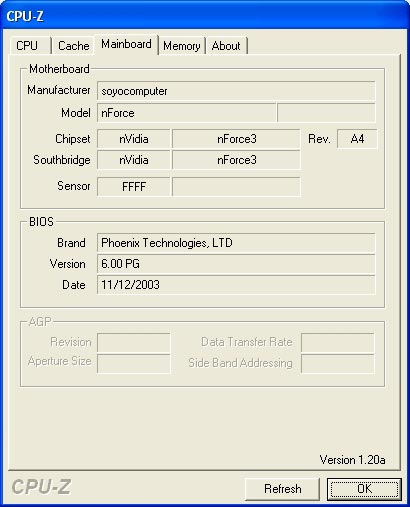
Task: Click the CPU-Z window title bar
Action: coord(205,16)
